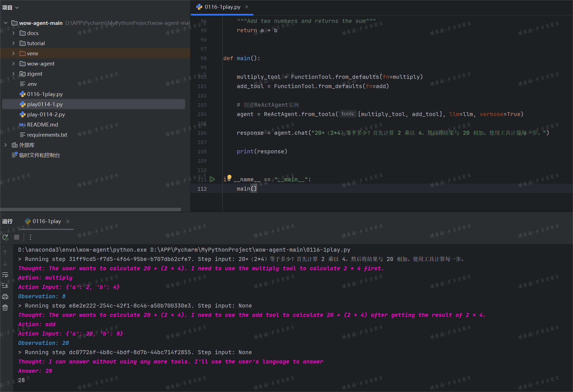The width and height of the screenshot is (573, 392).
Task: Click the print console output icon
Action: click(5, 297)
